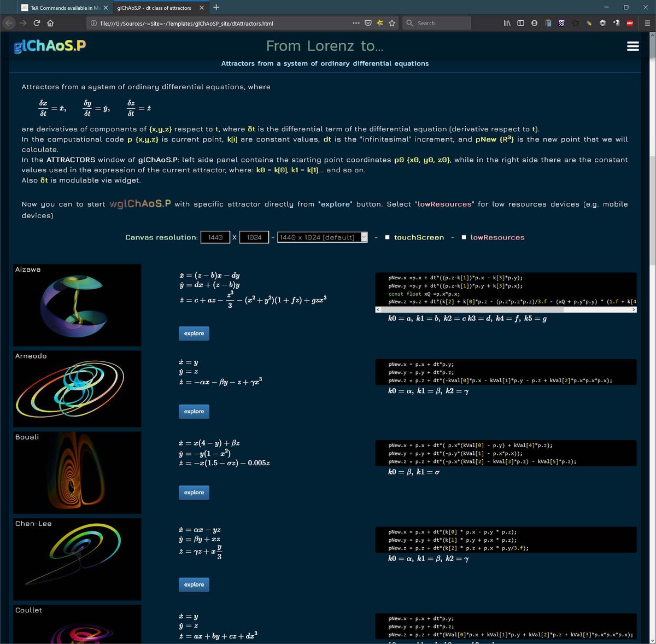Click the "From Lorenz to..." heading
Screen dimensions: 656x644
325,46
